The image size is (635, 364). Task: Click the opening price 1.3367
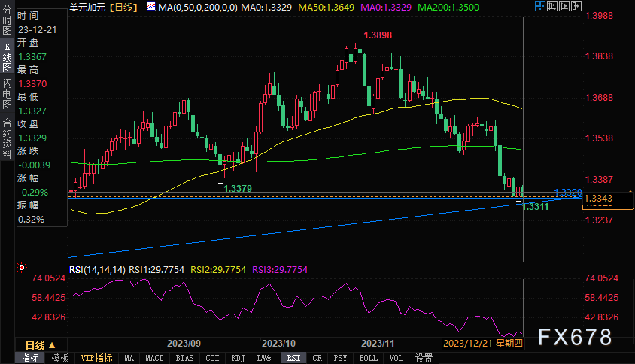[x=32, y=57]
